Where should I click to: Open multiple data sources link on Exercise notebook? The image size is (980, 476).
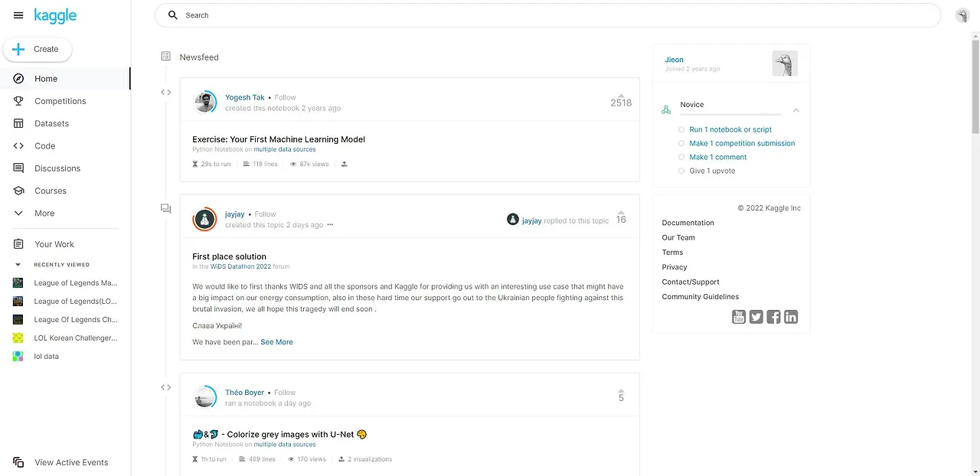click(x=285, y=149)
